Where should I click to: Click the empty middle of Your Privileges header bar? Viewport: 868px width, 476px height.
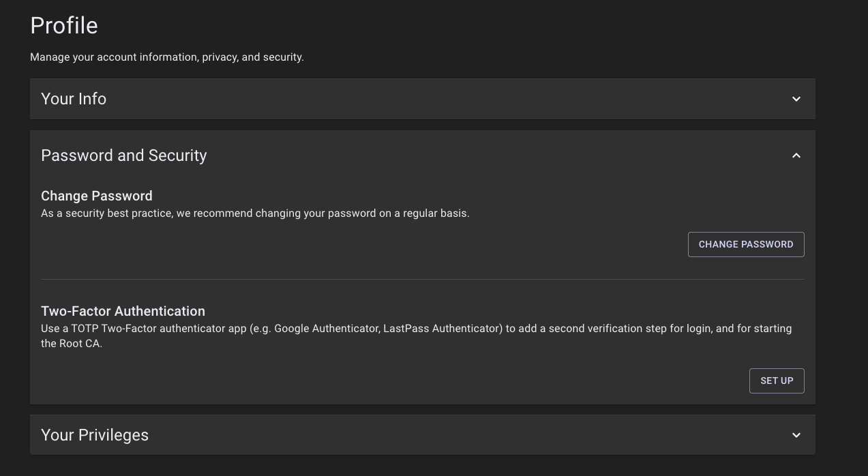click(464, 435)
